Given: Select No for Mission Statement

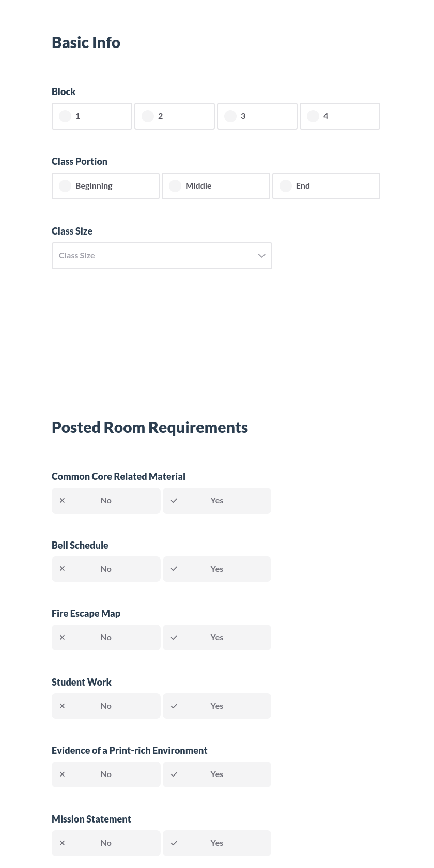Looking at the screenshot, I should (106, 843).
